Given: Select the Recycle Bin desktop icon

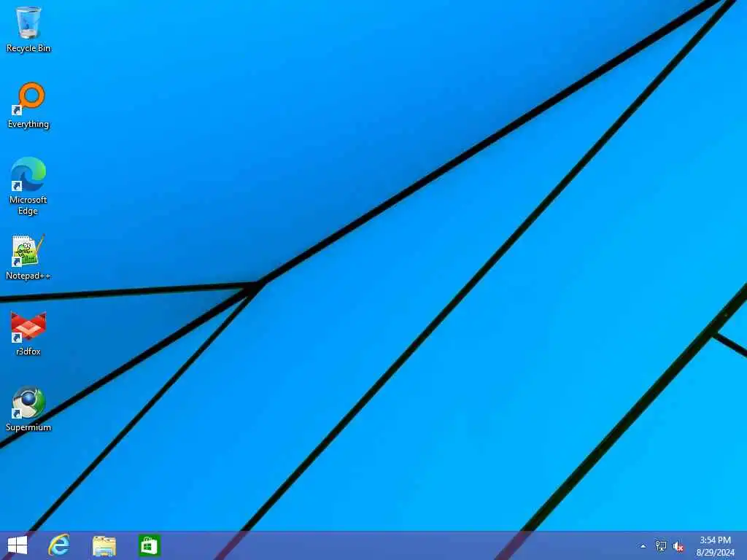Looking at the screenshot, I should (x=28, y=28).
